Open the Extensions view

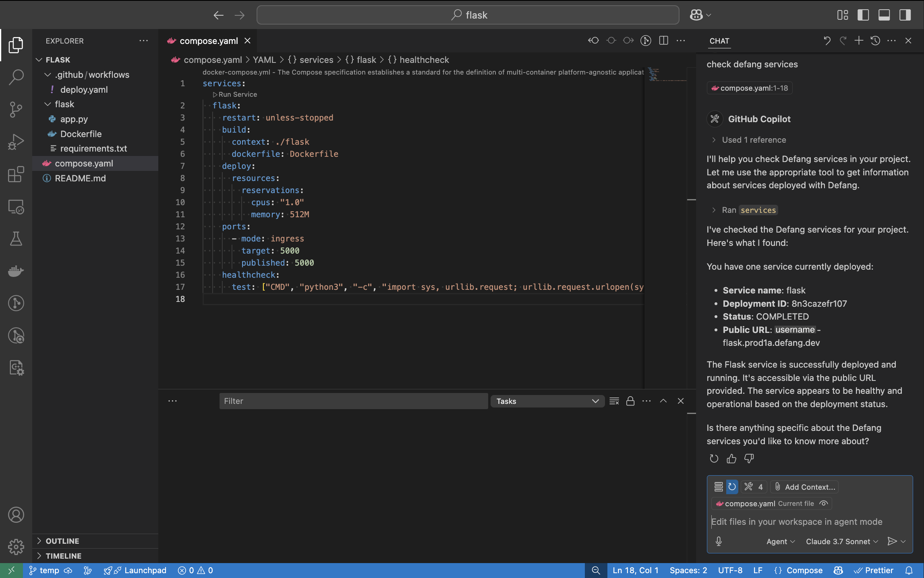(x=16, y=174)
